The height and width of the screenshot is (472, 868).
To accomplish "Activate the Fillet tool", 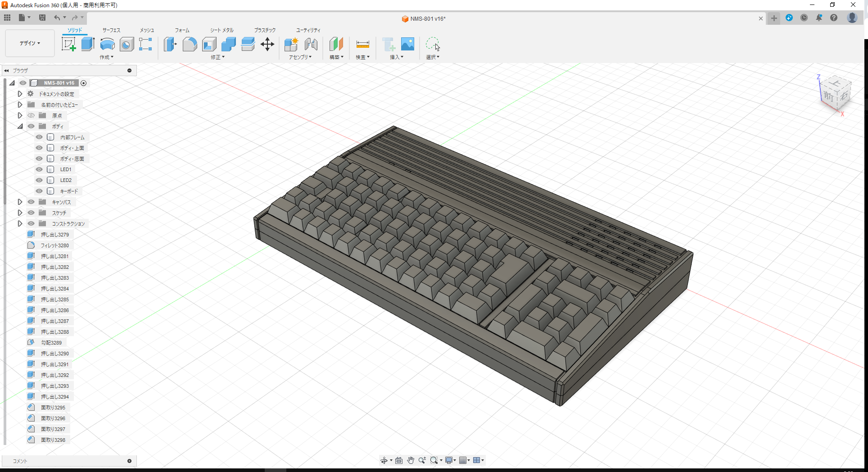I will click(x=190, y=44).
